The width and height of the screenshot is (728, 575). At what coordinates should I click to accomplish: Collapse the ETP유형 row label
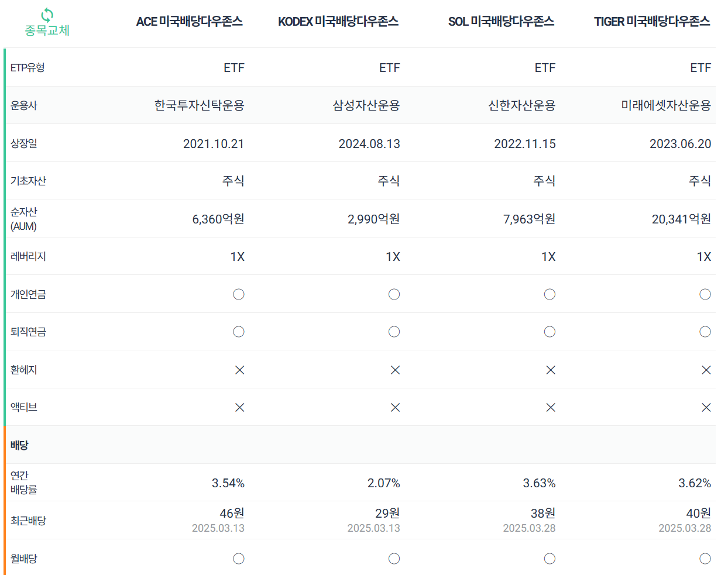[x=26, y=68]
